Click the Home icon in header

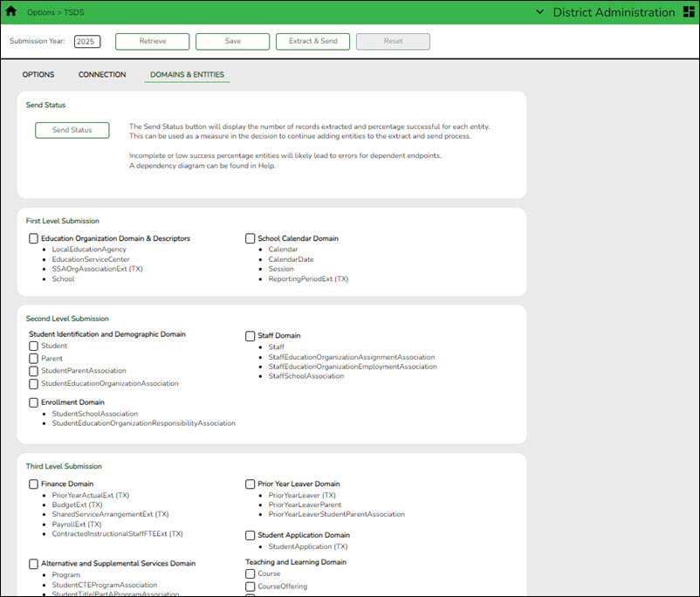11,12
